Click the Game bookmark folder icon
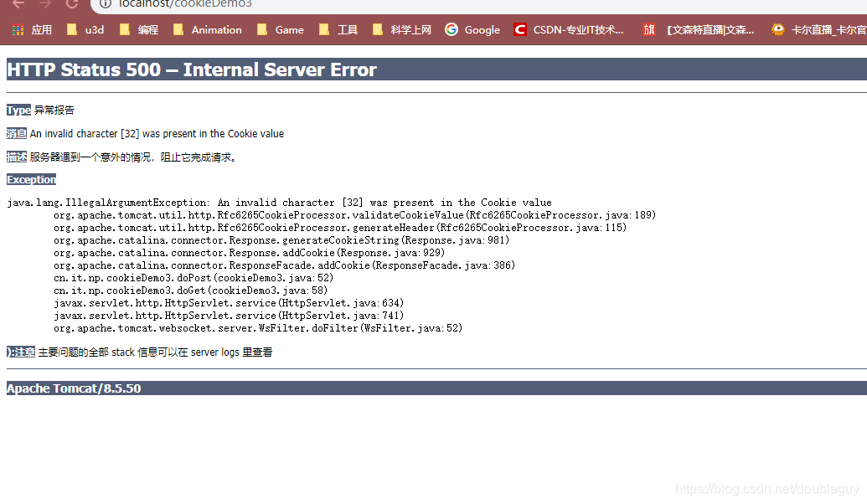The image size is (867, 504). [261, 29]
